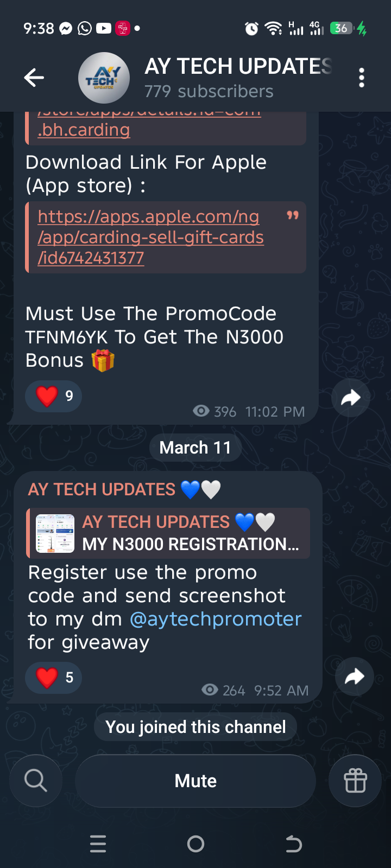
Task: Tap the Android home circle button
Action: pos(195,844)
